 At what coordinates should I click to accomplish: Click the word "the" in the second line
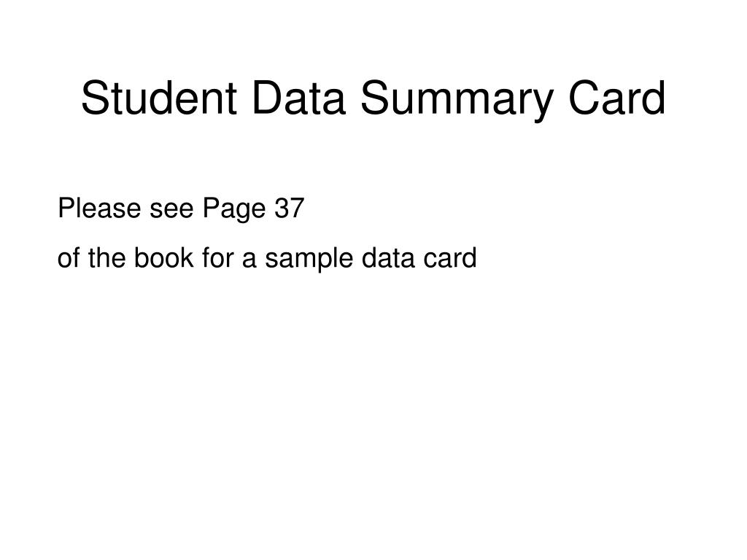point(107,257)
